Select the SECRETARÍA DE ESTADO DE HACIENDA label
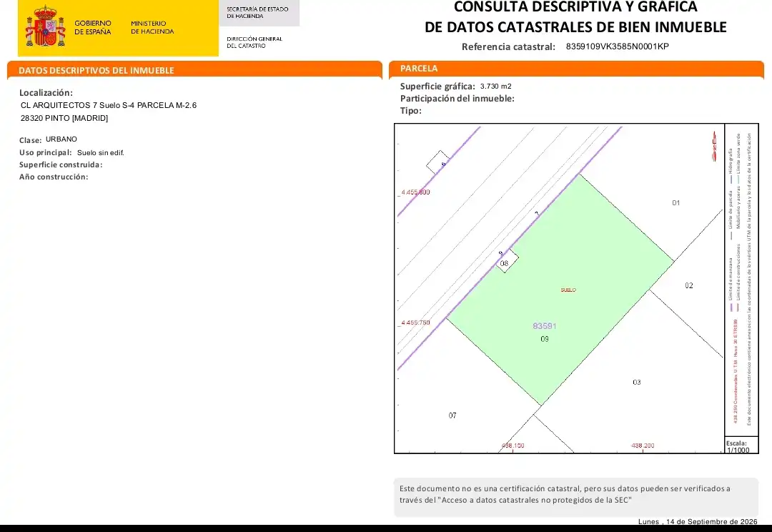Screen dimensions: 772x532 [x=257, y=12]
